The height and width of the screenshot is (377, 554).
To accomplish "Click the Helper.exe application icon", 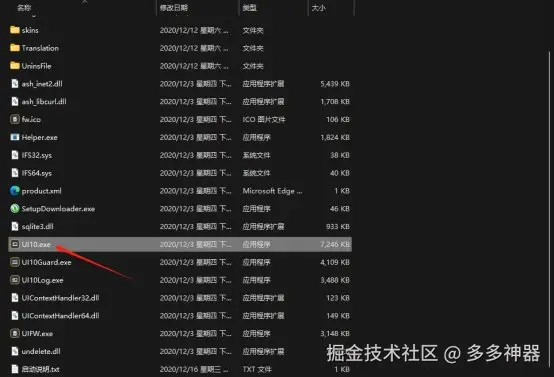I will (14, 137).
